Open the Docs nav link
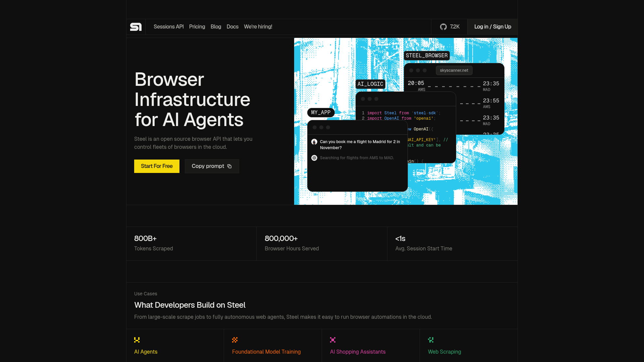Screen dimensions: 644x362 (x=232, y=27)
